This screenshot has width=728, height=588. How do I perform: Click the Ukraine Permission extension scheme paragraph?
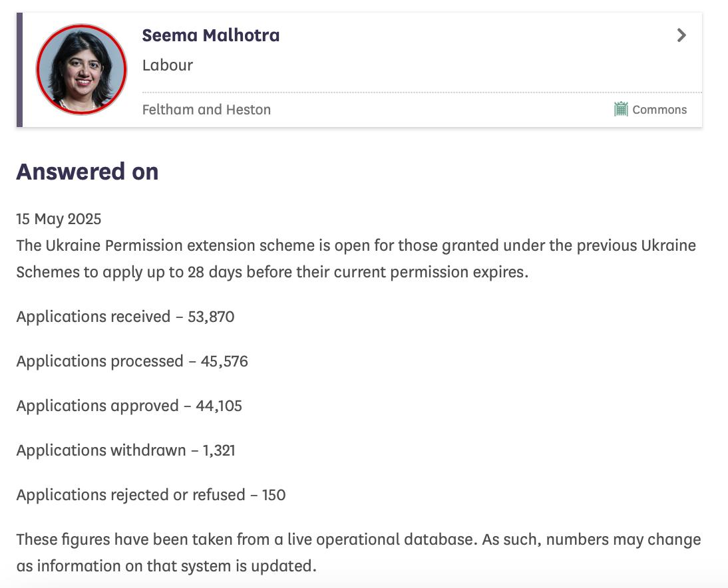click(356, 259)
